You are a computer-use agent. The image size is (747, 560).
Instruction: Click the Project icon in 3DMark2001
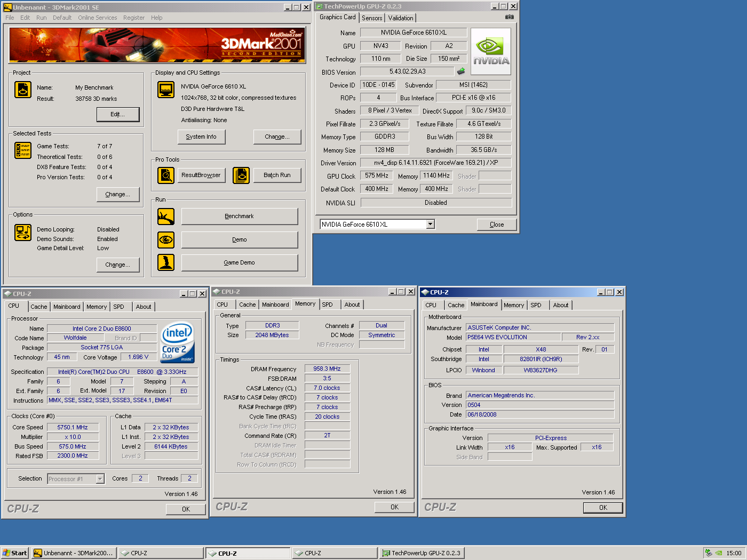23,90
